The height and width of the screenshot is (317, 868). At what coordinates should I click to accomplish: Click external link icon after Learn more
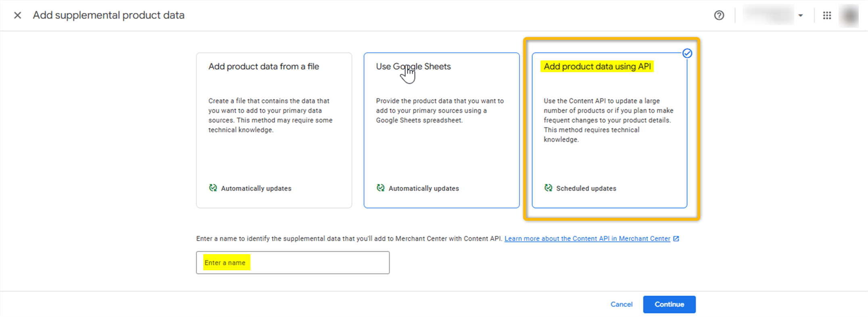coord(676,238)
